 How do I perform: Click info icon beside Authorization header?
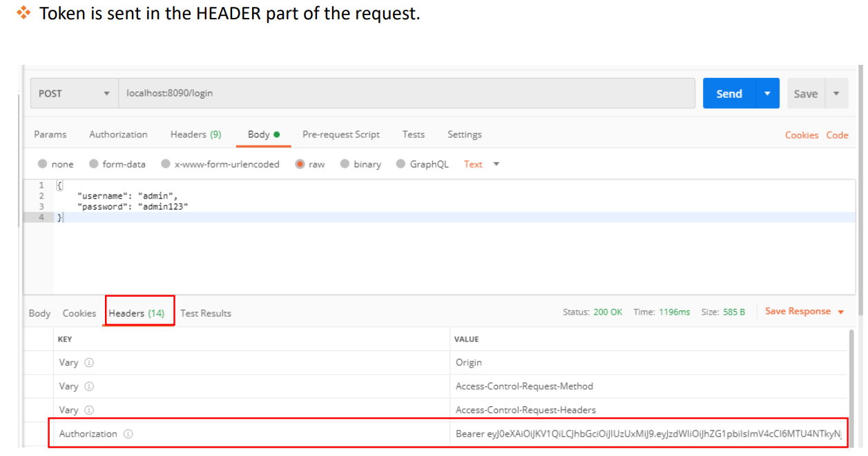[128, 434]
